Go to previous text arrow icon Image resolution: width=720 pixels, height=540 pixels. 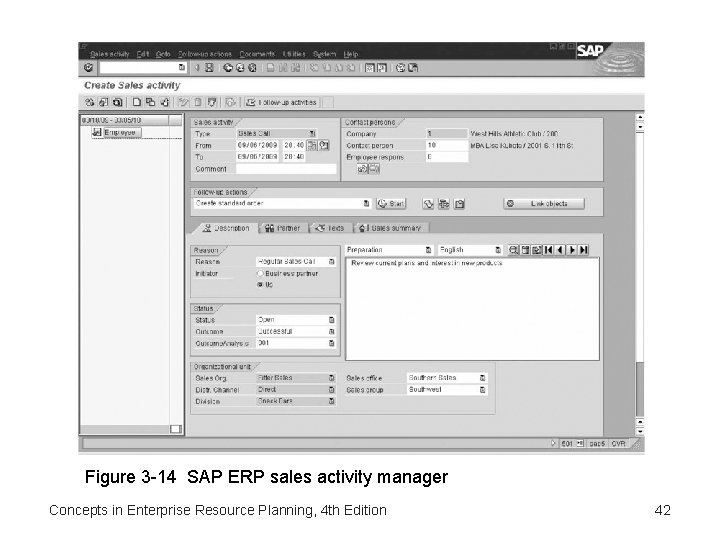(560, 250)
